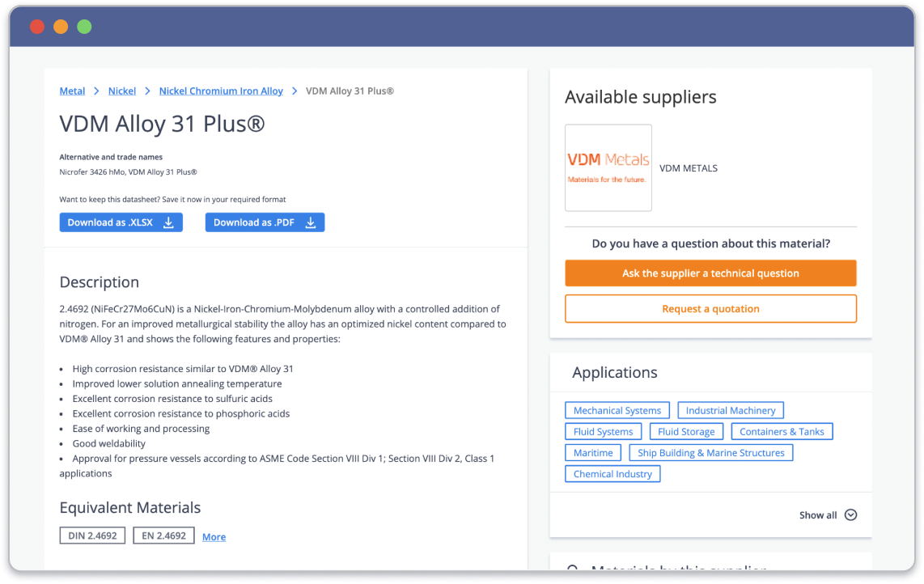The height and width of the screenshot is (584, 924).
Task: Click the download icon on the XLSX button
Action: (168, 222)
